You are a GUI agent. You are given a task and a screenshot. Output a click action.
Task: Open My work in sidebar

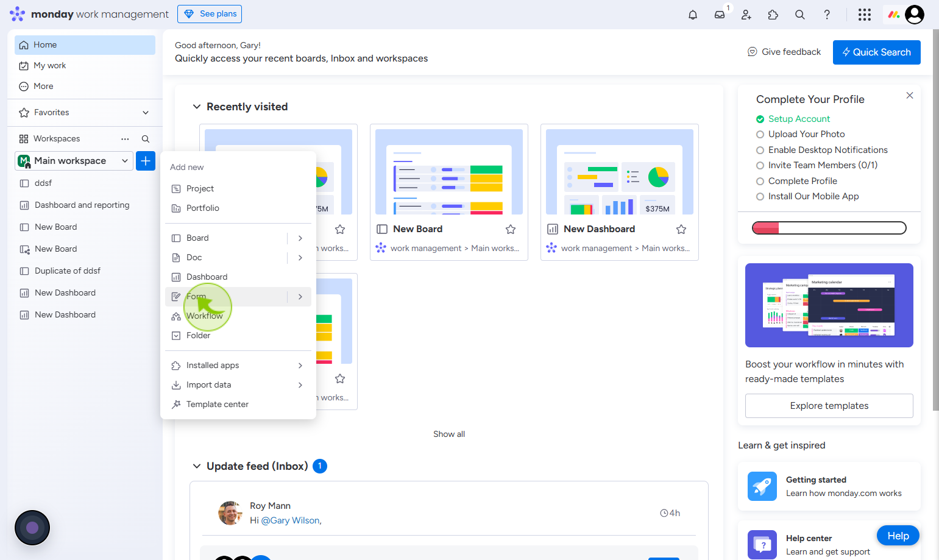point(85,66)
